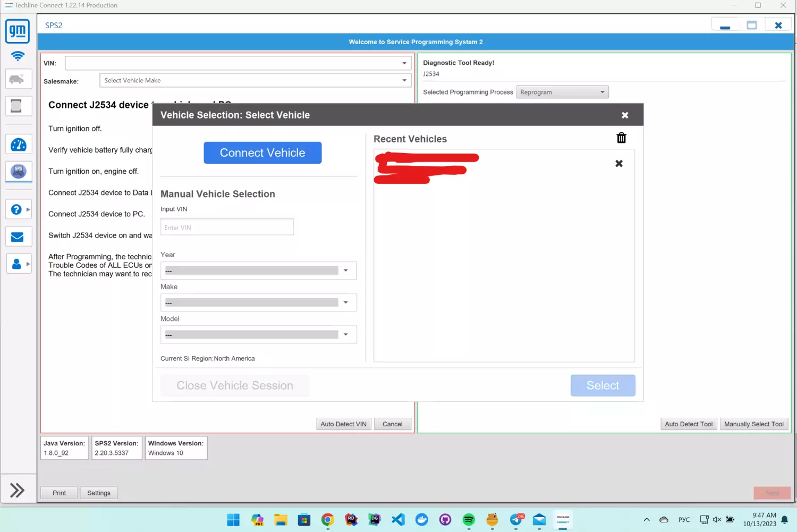The image size is (797, 532).
Task: Open Select Vehicle Make dropdown
Action: [x=255, y=80]
